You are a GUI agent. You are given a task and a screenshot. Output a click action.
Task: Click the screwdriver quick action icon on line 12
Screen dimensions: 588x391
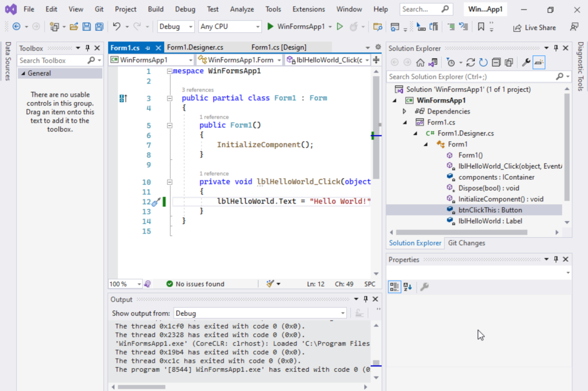tap(156, 202)
